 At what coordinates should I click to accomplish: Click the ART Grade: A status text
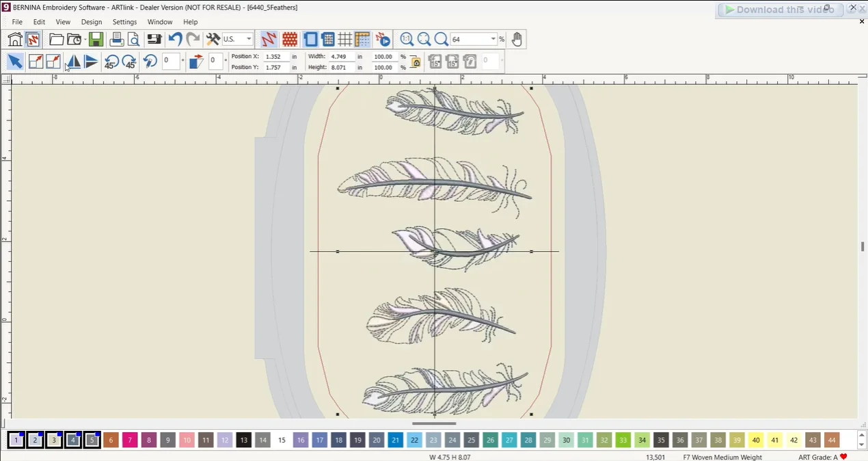click(818, 457)
